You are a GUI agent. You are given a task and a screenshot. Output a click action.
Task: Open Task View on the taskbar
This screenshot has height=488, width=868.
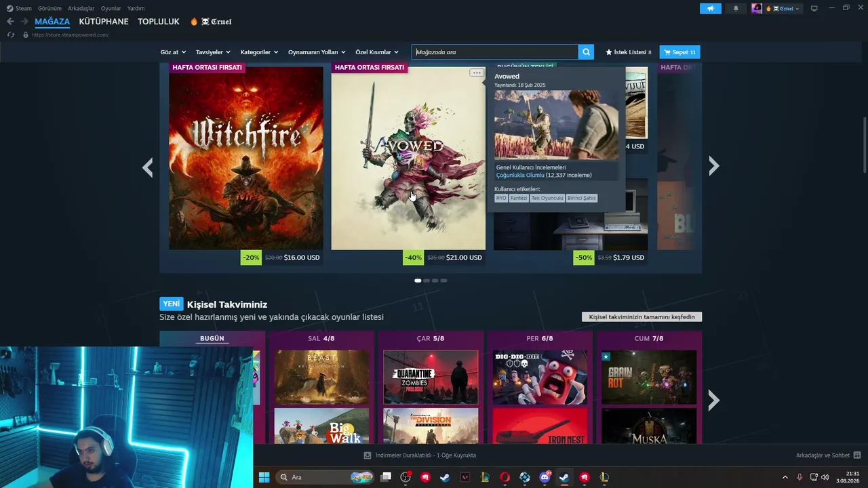(x=386, y=477)
